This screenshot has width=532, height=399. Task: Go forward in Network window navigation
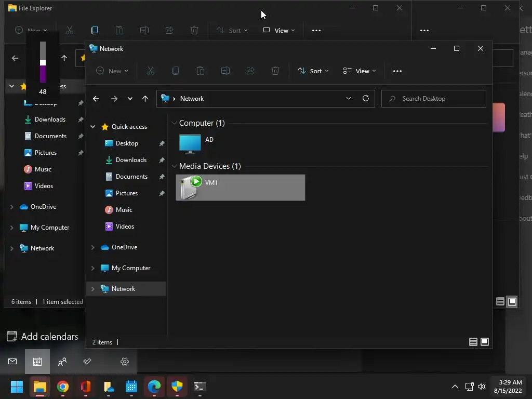coord(114,99)
